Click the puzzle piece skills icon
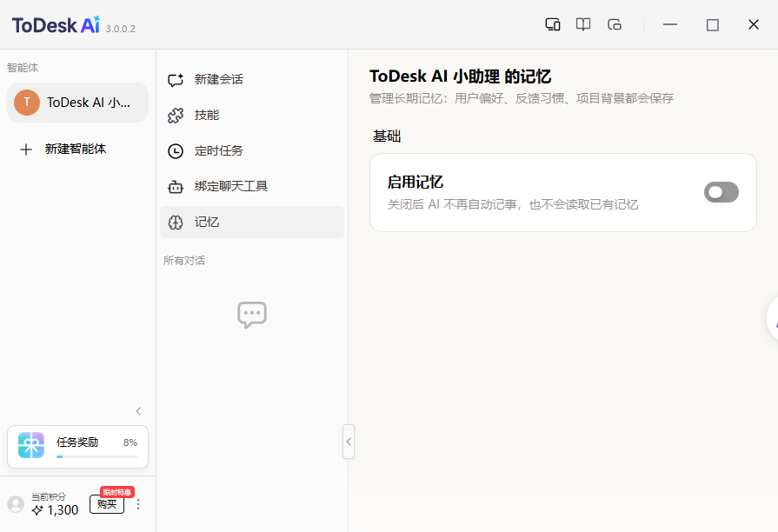 (x=176, y=115)
